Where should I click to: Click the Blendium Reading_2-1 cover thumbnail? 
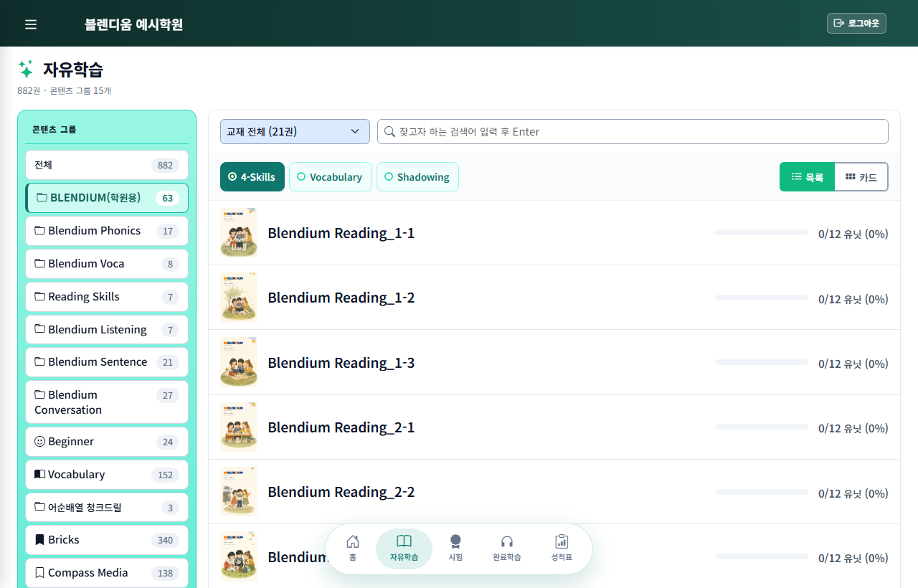click(239, 427)
